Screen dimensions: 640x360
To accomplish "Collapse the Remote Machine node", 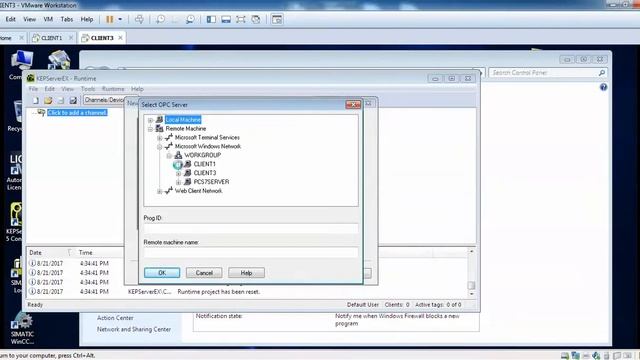I will [x=150, y=129].
